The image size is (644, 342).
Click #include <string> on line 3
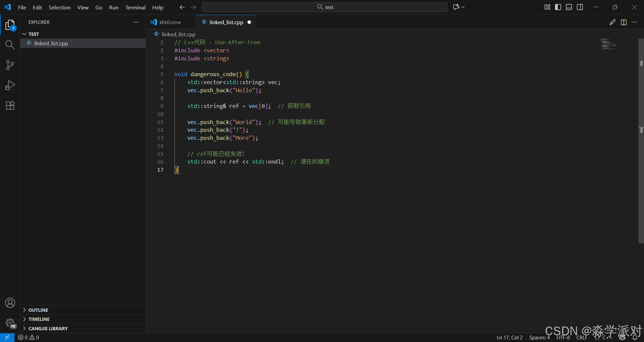202,58
